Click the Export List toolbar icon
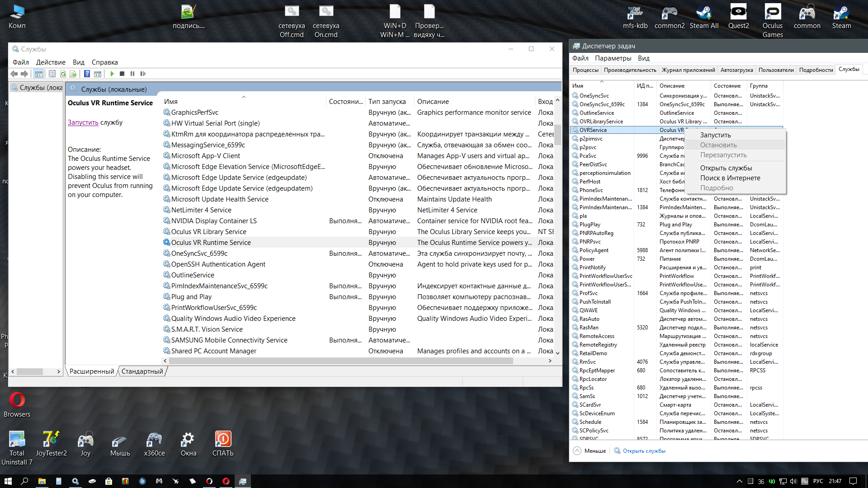The image size is (868, 488). (x=73, y=74)
